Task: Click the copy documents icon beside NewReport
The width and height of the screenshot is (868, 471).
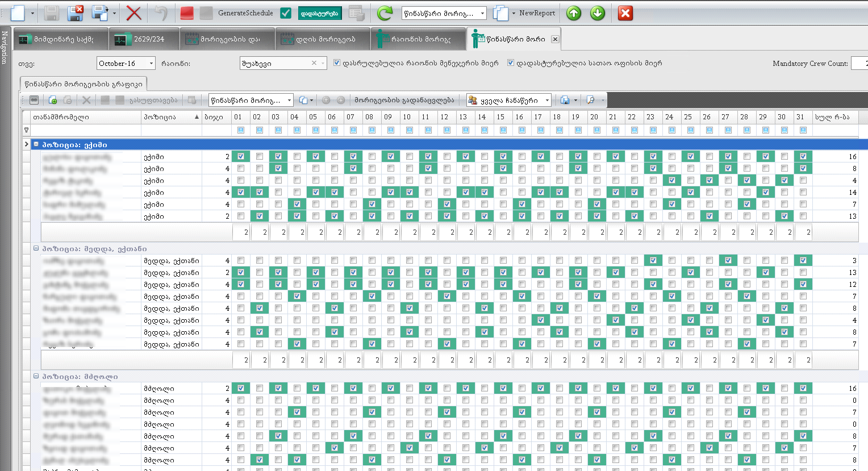Action: (500, 13)
